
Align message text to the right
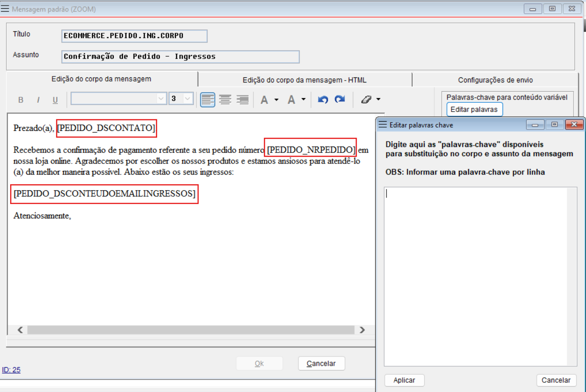pos(242,99)
